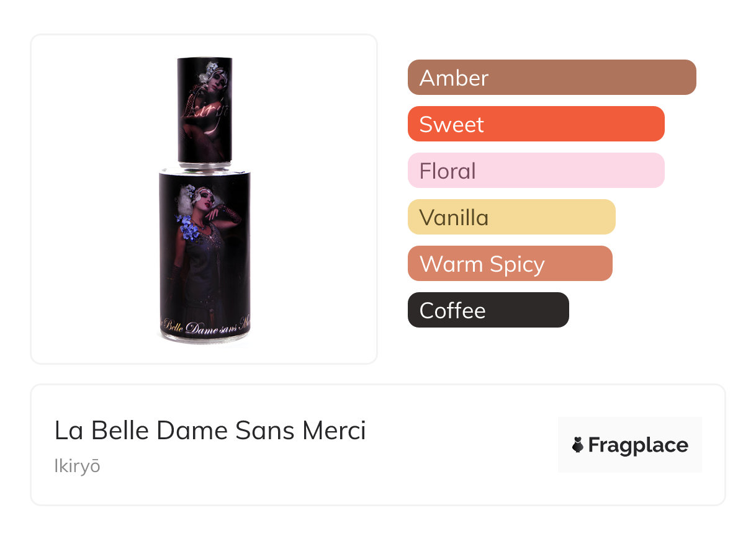Viewport: 756px width, 536px height.
Task: Click the Fragplace perfume bottle logo icon
Action: click(x=578, y=445)
